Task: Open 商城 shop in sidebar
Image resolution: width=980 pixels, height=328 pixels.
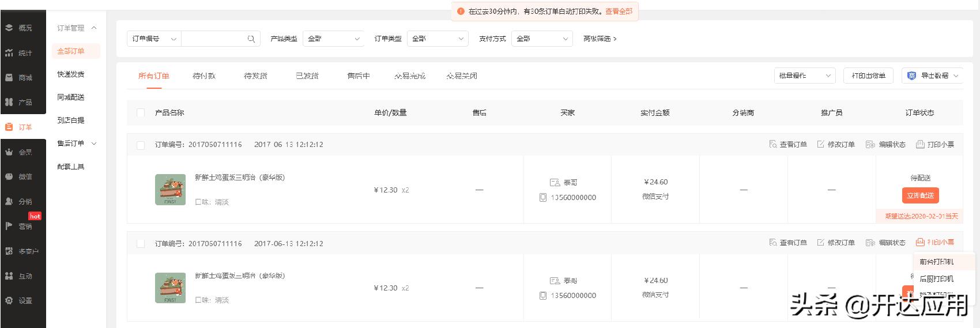Action: 20,78
